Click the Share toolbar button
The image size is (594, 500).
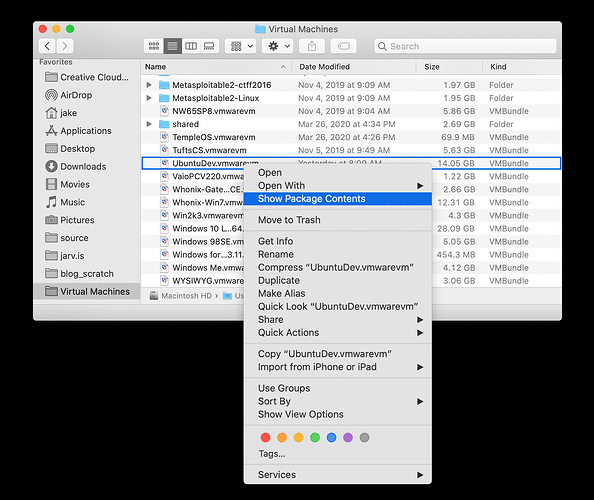point(312,46)
